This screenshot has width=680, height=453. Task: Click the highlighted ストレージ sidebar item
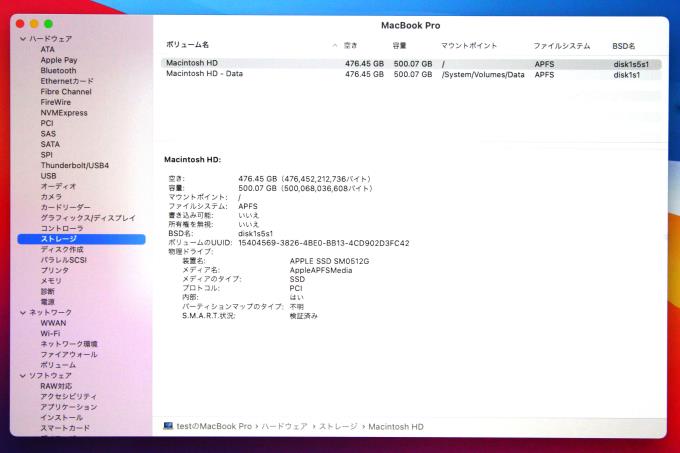click(x=82, y=239)
